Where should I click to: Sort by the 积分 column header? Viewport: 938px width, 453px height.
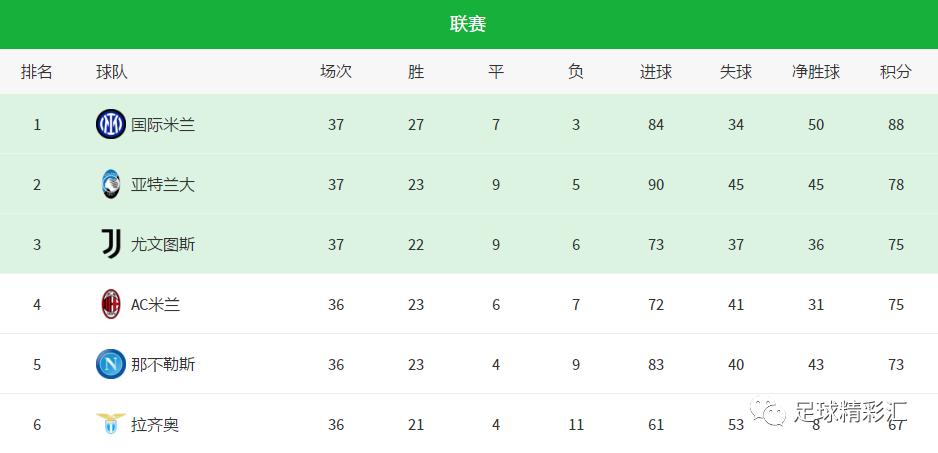pos(896,72)
